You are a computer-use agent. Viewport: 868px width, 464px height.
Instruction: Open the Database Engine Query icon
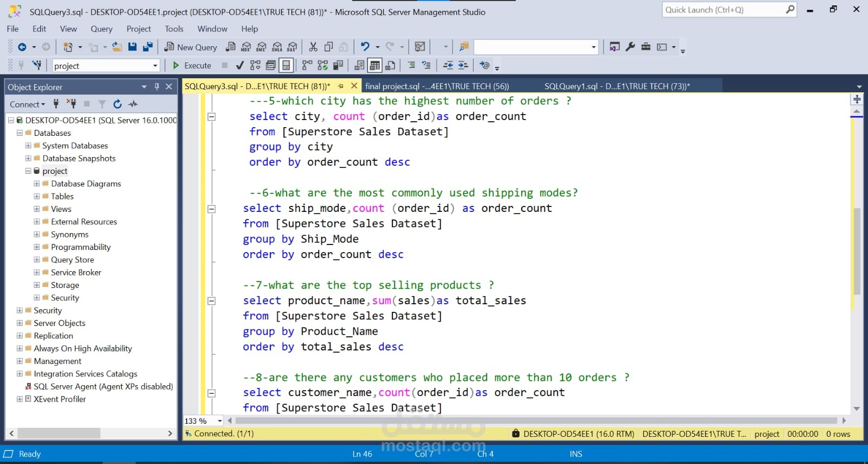coord(231,47)
